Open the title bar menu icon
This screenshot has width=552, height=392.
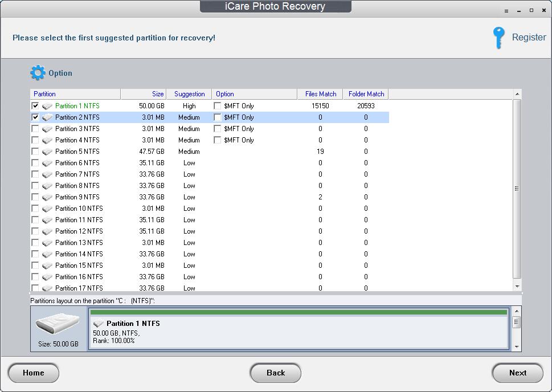[506, 11]
